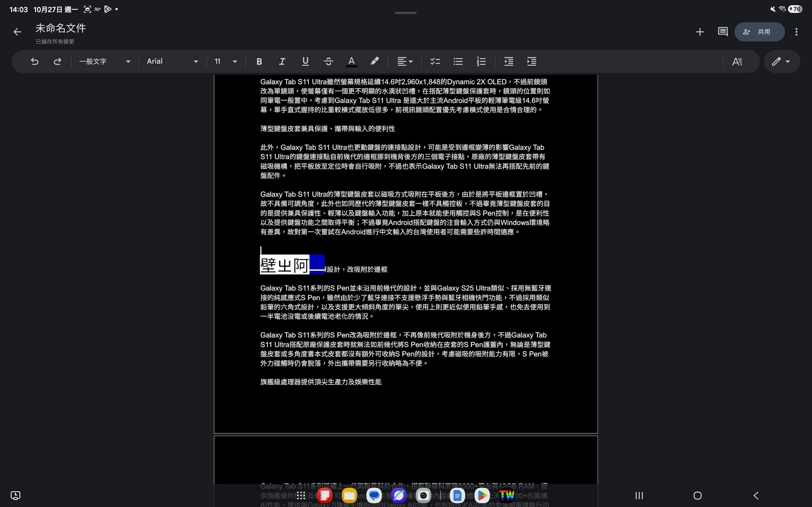The height and width of the screenshot is (507, 812).
Task: Open the text color picker
Action: [351, 61]
